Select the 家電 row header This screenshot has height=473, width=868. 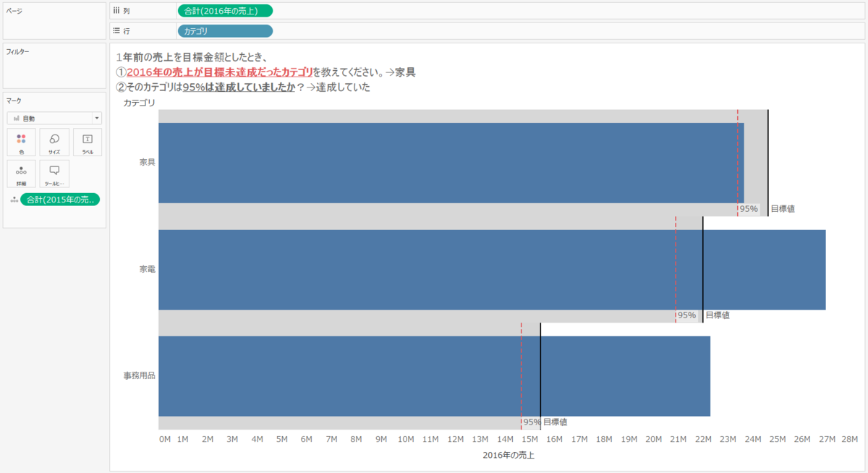148,269
